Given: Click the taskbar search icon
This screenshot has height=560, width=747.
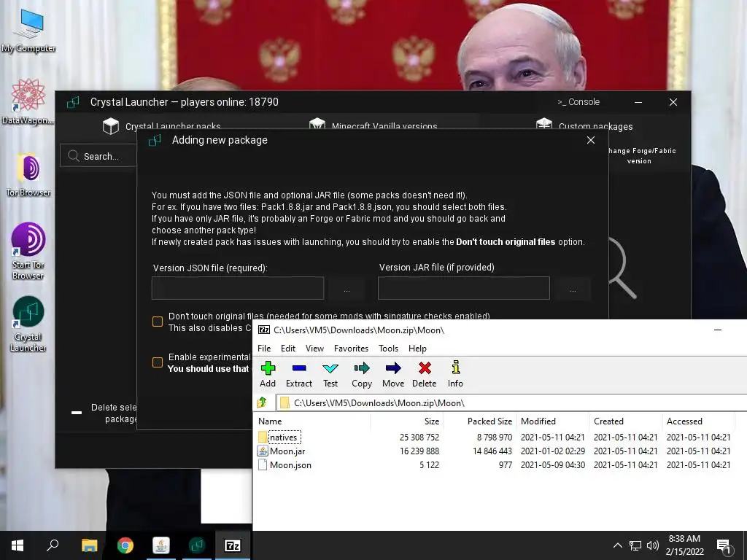Looking at the screenshot, I should point(53,545).
